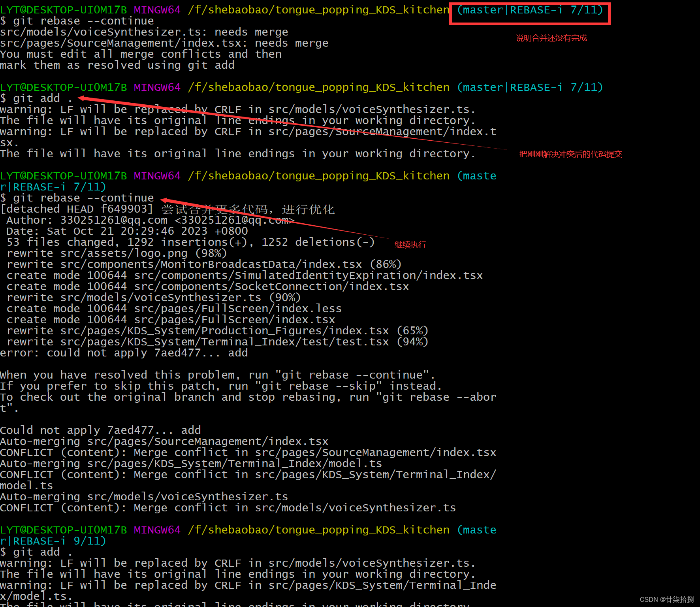Click the wrapped fragment 'x/model.ts.'
The image size is (700, 607).
(x=36, y=596)
